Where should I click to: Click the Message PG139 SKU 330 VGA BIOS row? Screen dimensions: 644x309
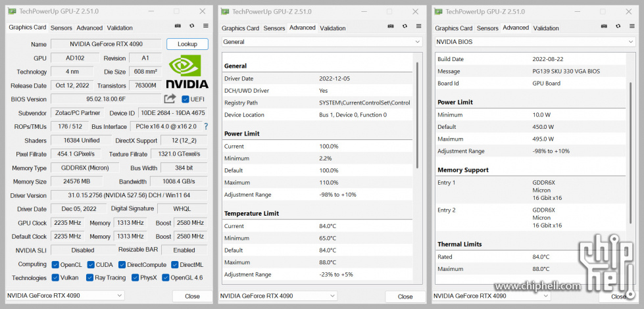[531, 71]
